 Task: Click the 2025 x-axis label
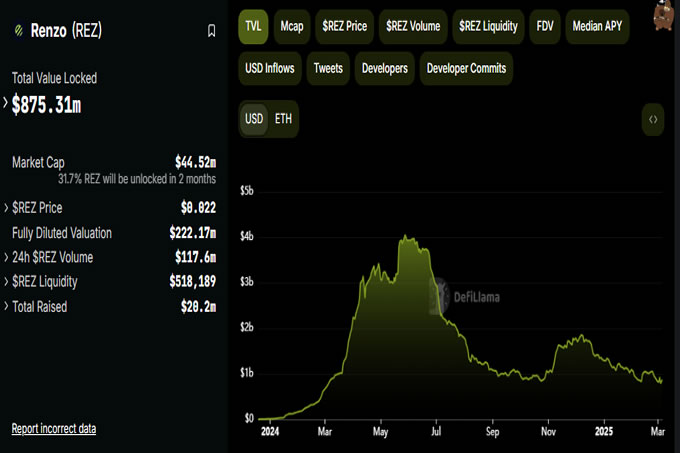pyautogui.click(x=604, y=432)
